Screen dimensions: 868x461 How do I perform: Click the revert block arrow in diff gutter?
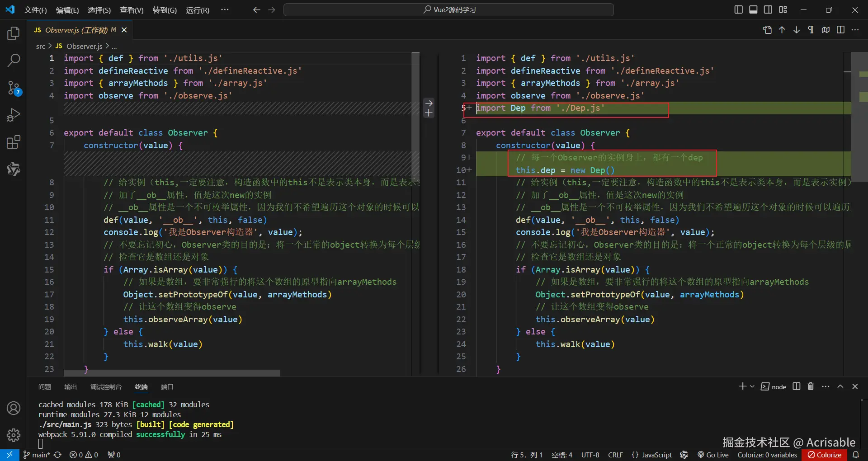pyautogui.click(x=429, y=103)
